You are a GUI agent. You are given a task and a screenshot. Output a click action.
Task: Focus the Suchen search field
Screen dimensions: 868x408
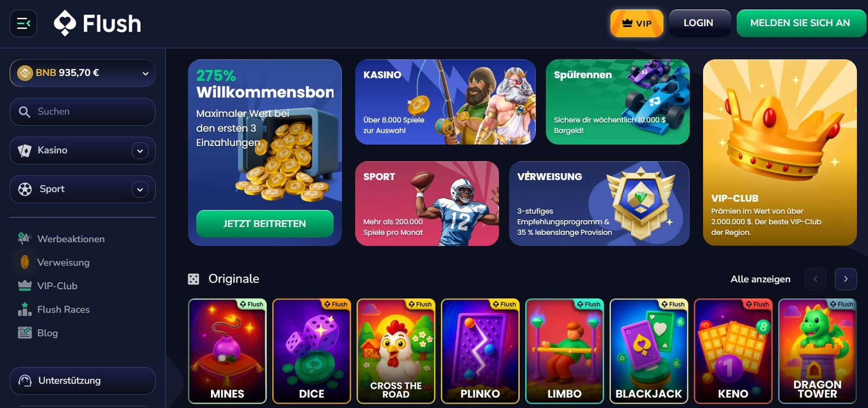pyautogui.click(x=82, y=112)
